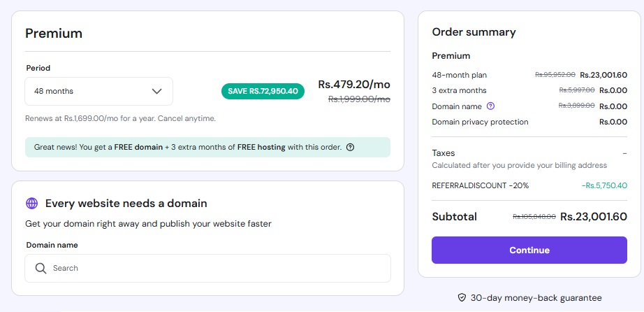
Task: Open the Period dropdown showing 48 months
Action: coord(98,91)
